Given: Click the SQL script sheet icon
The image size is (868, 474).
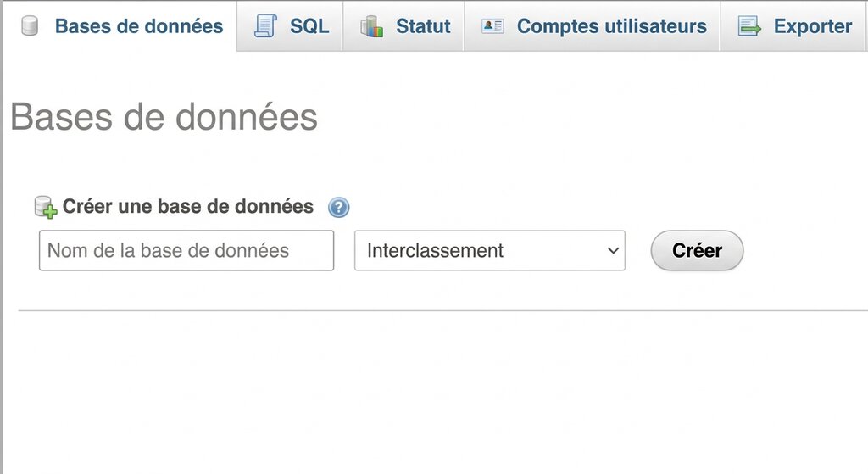Looking at the screenshot, I should tap(265, 26).
